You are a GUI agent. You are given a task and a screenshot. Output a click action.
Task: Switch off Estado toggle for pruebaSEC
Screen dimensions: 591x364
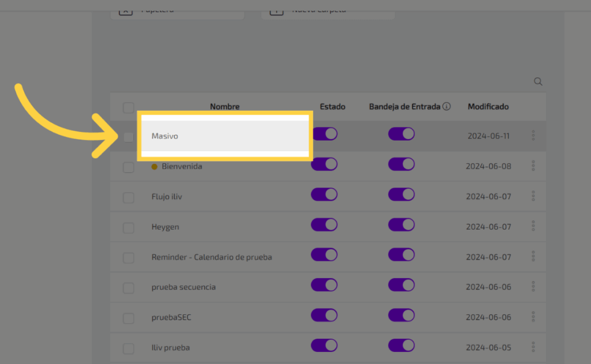(x=324, y=316)
